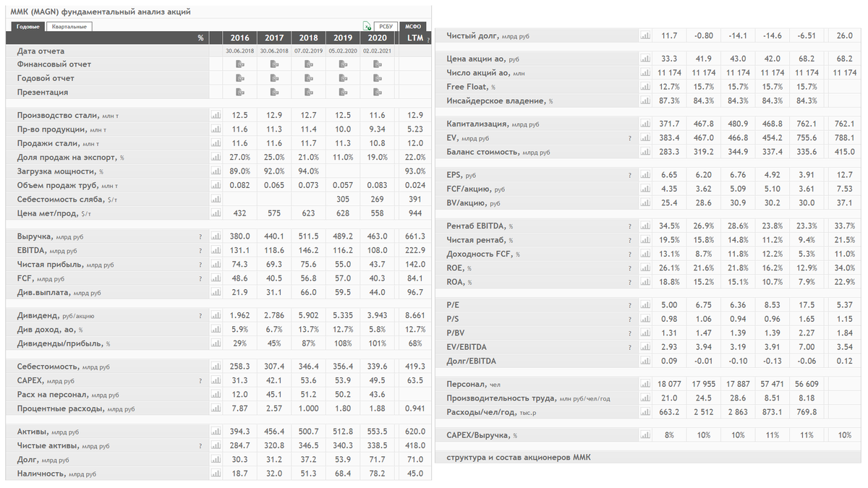Open help question mark for EV row
The width and height of the screenshot is (868, 488).
coord(630,138)
